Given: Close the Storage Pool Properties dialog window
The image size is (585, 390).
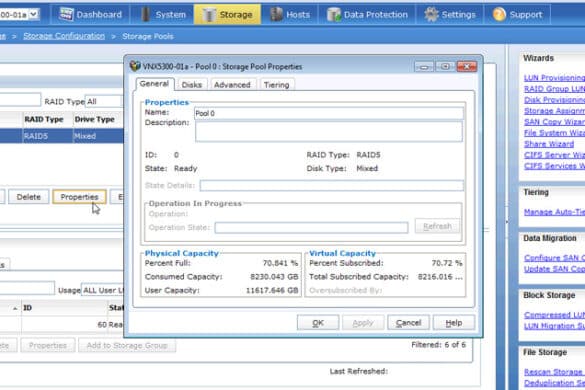Looking at the screenshot, I should [x=467, y=66].
